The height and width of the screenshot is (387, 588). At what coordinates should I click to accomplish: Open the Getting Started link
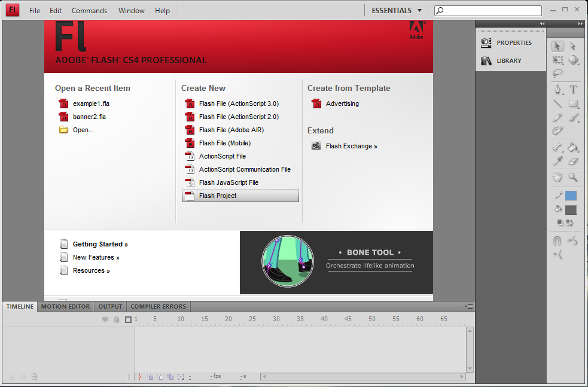(100, 244)
